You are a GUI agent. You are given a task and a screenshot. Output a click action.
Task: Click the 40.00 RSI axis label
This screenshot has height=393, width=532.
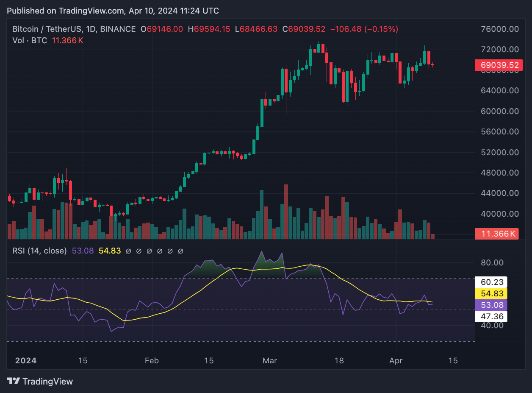click(x=493, y=325)
